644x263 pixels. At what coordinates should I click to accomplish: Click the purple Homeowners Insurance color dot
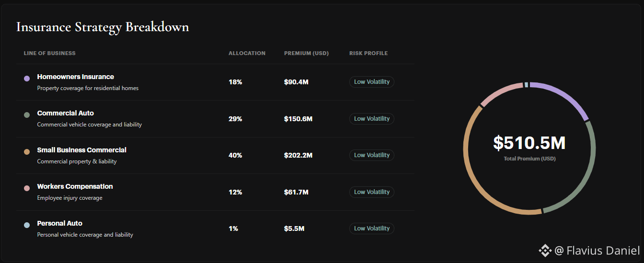coord(27,79)
